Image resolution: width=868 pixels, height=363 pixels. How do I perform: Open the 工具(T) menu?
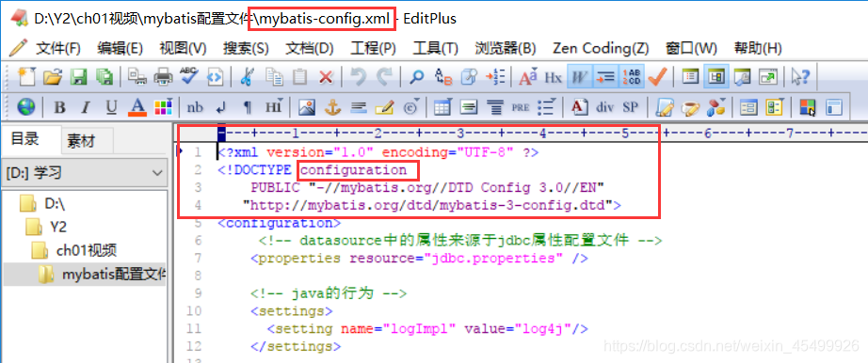coord(436,48)
